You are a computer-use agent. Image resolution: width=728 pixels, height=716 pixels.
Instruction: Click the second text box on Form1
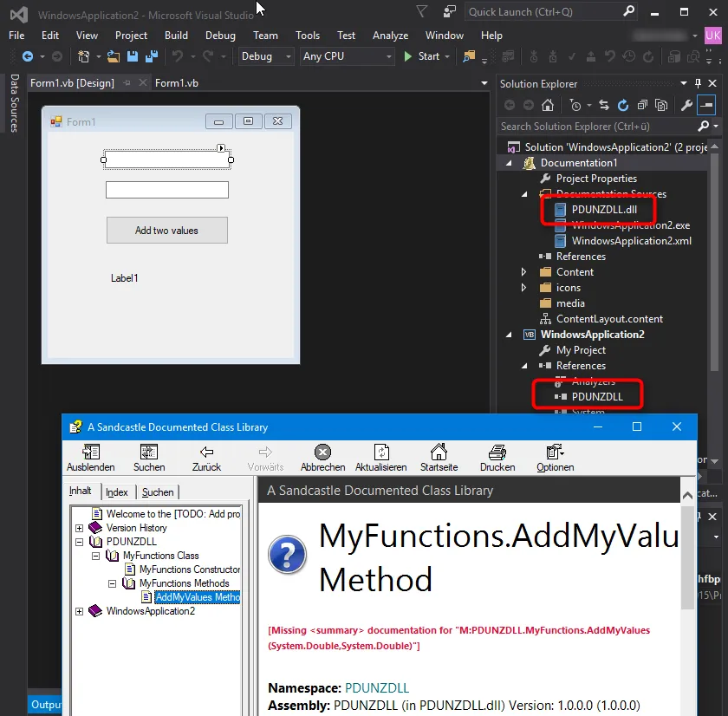(167, 190)
